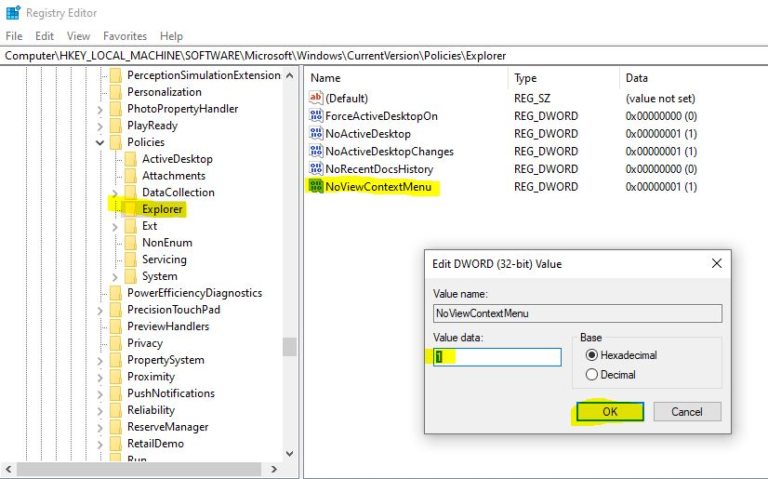
Task: Click the Value data input field
Action: (497, 357)
